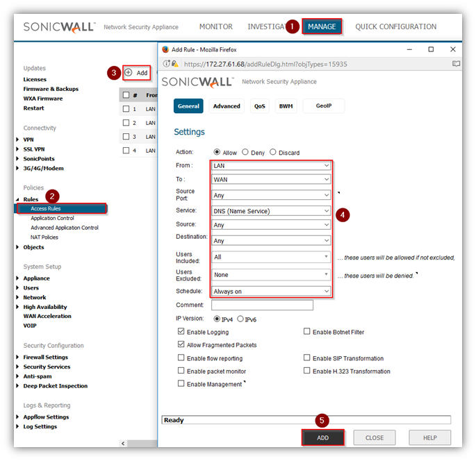Open the Service dropdown showing DNS
Image resolution: width=476 pixels, height=461 pixels.
(271, 211)
